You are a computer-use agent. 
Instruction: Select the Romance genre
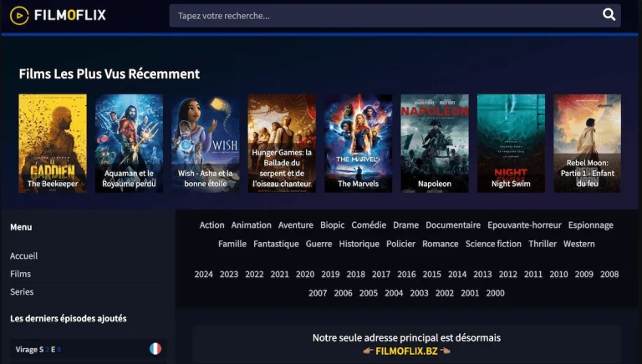click(x=441, y=244)
